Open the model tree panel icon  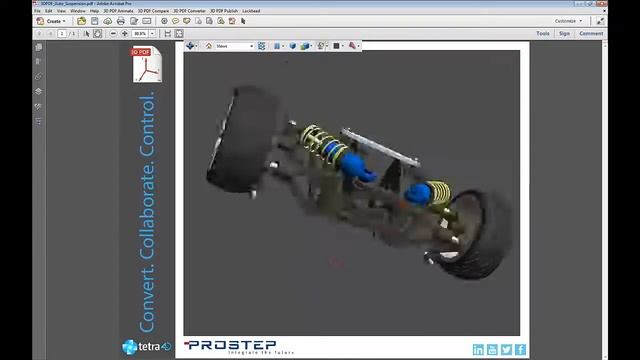(38, 121)
